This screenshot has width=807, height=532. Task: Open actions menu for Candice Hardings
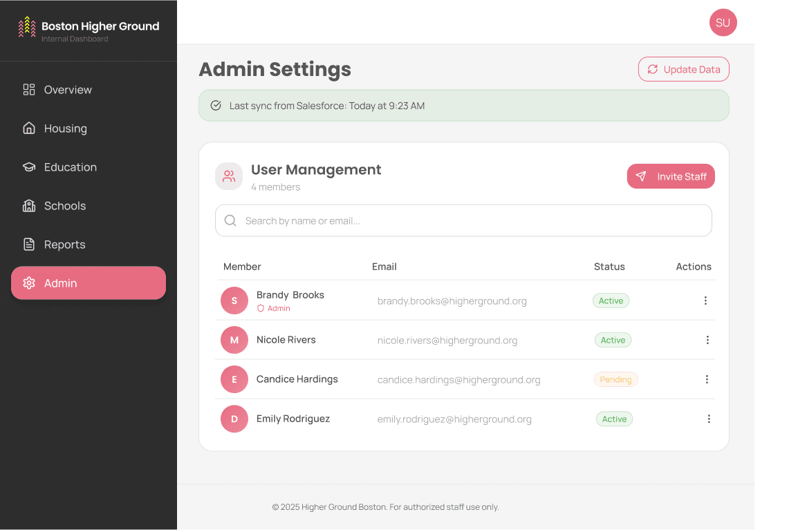pyautogui.click(x=707, y=379)
